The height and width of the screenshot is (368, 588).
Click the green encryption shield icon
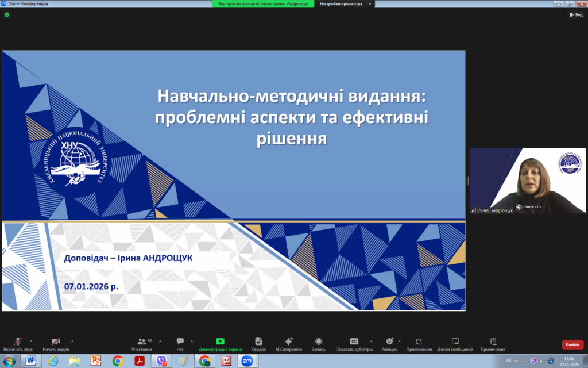[7, 15]
